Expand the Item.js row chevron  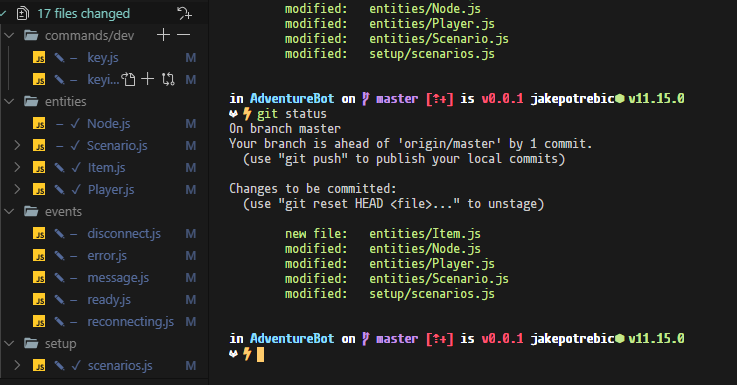point(17,167)
